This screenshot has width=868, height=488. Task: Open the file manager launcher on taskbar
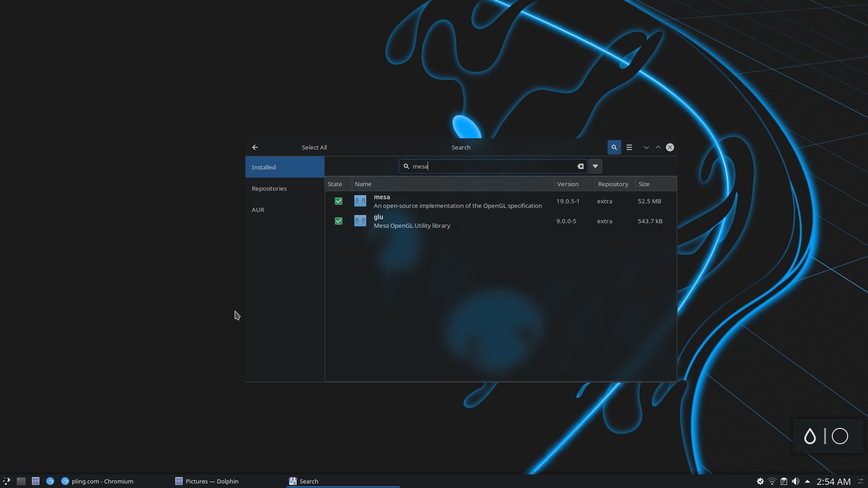36,481
